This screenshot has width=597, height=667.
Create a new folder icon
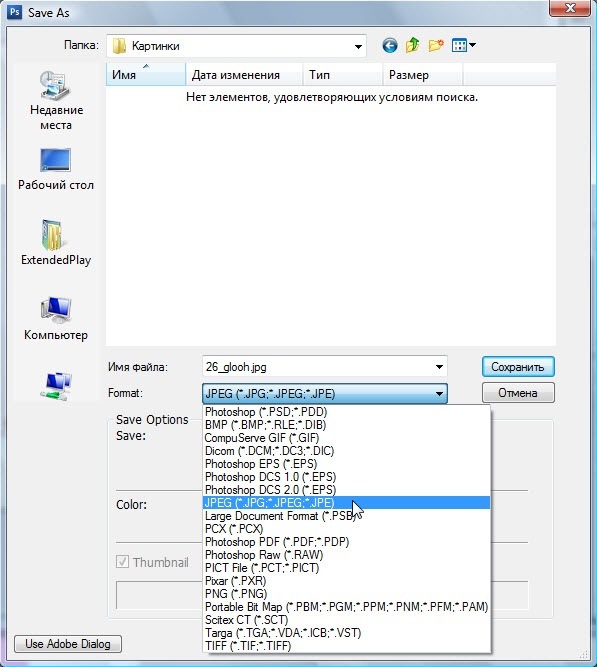pos(436,45)
